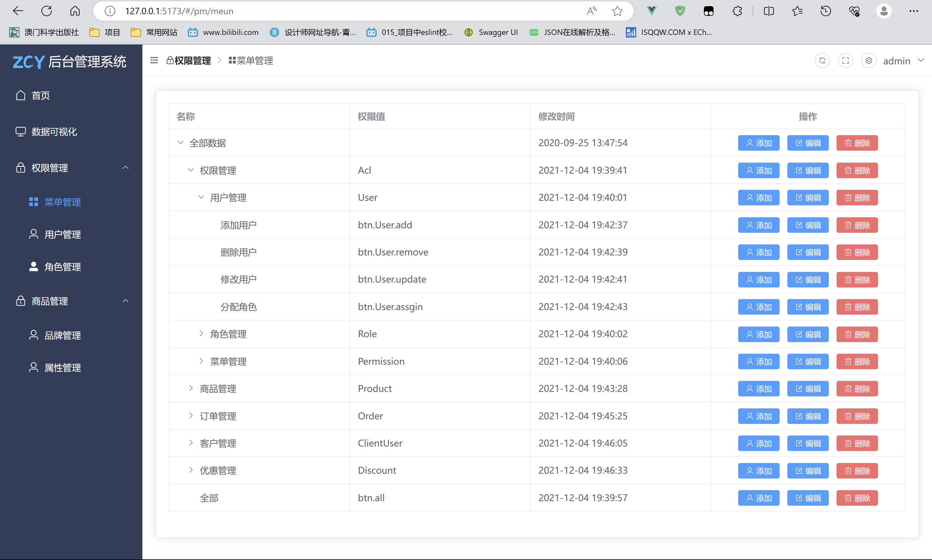Open the browser extensions puzzle icon

tap(737, 11)
